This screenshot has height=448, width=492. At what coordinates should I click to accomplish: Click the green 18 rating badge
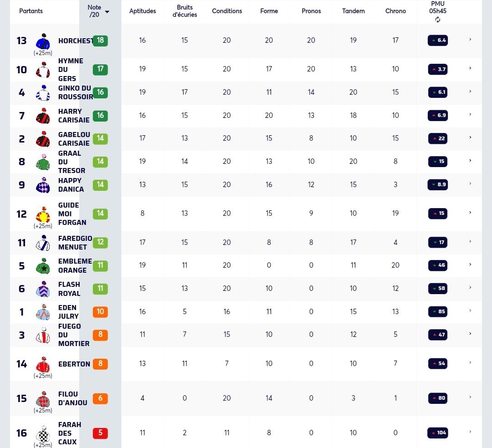click(100, 41)
